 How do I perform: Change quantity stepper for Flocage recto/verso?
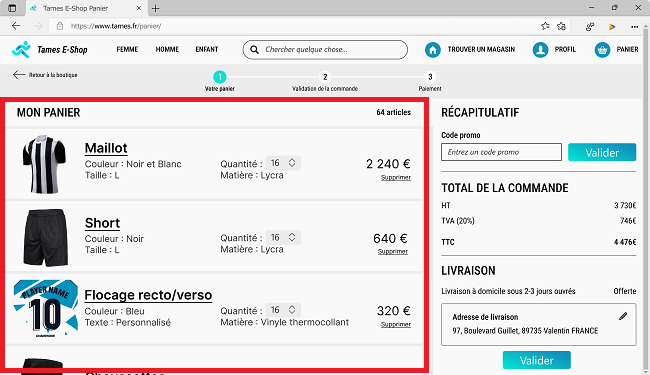[x=292, y=310]
